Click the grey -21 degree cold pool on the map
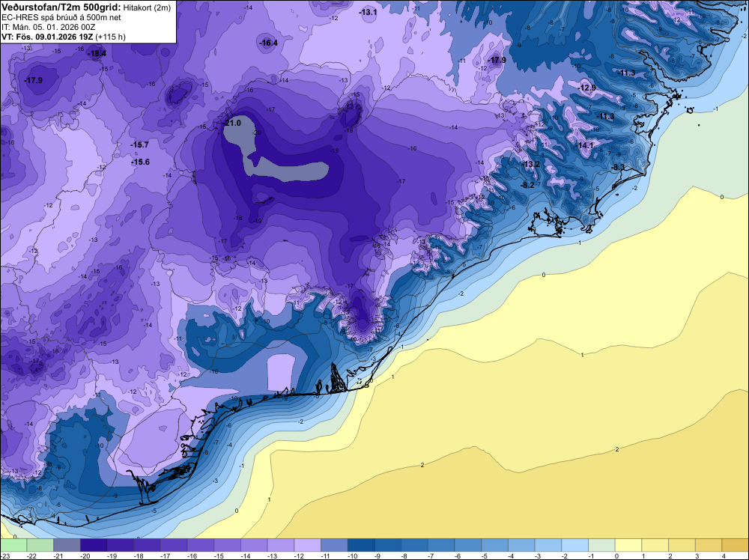Screen dimensions: 749x560 [287, 171]
